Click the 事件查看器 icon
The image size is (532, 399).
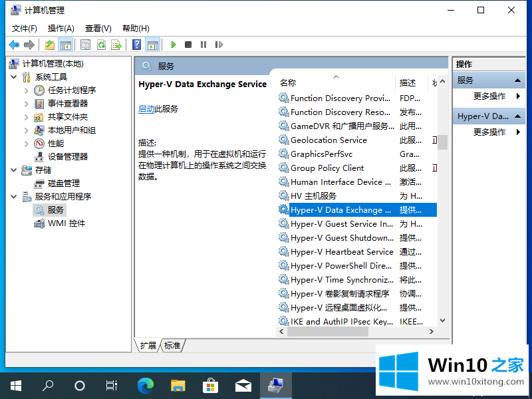(39, 104)
